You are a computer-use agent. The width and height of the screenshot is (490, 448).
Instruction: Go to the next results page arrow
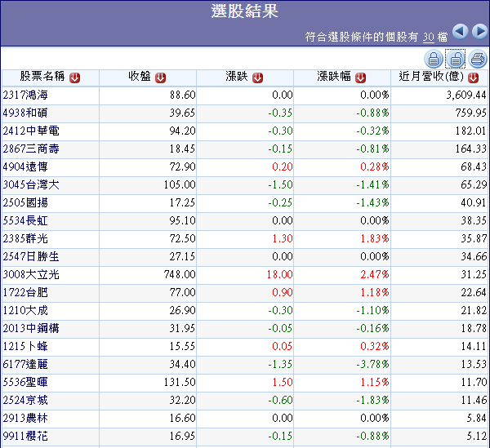pyautogui.click(x=479, y=32)
